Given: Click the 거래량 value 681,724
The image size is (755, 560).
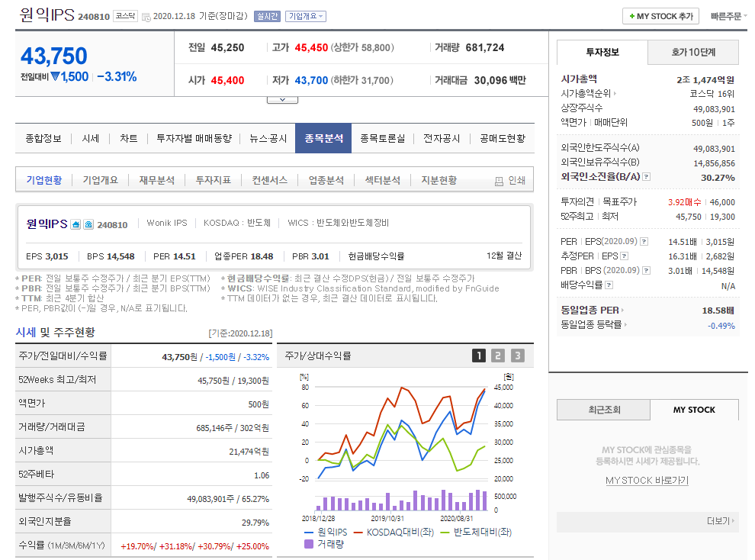Looking at the screenshot, I should 485,47.
